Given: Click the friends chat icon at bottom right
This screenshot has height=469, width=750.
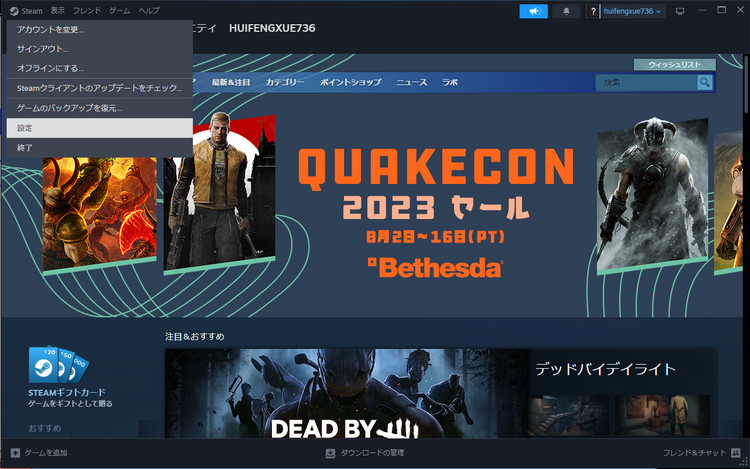Looking at the screenshot, I should (x=736, y=452).
